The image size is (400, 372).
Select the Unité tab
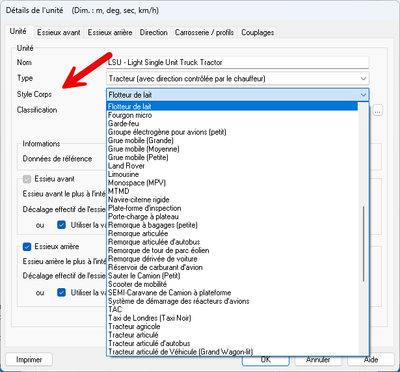pyautogui.click(x=18, y=31)
